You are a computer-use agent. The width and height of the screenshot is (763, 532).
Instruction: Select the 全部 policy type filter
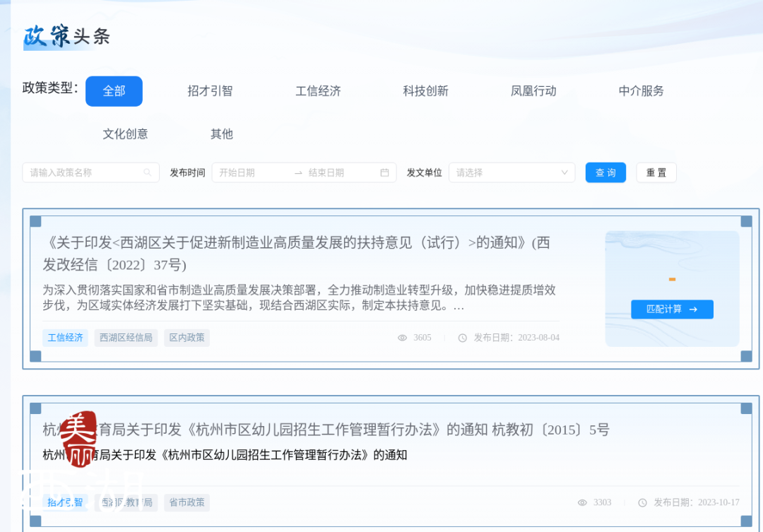(x=114, y=91)
